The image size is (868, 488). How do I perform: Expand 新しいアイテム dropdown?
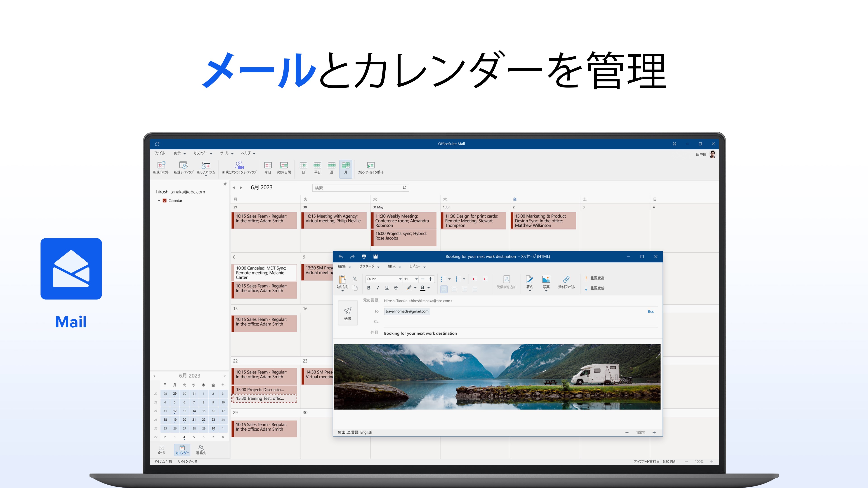(x=206, y=176)
